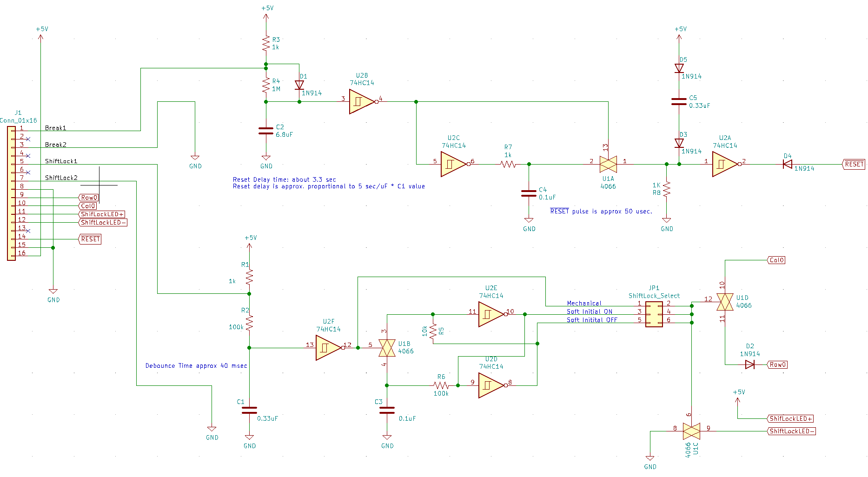The width and height of the screenshot is (868, 477).
Task: Click the 'Debounce Time approx 40 msec' note
Action: coord(196,366)
